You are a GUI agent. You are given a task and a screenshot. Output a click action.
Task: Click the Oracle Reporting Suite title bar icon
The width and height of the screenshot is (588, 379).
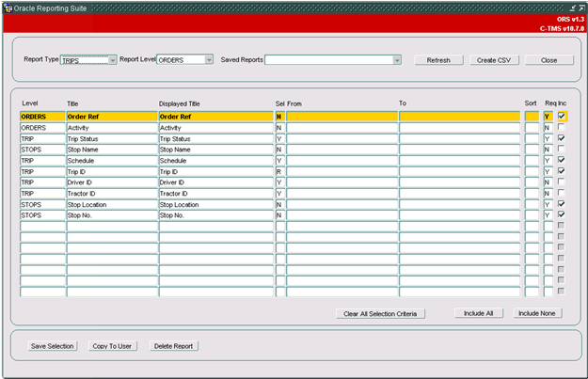coord(8,8)
